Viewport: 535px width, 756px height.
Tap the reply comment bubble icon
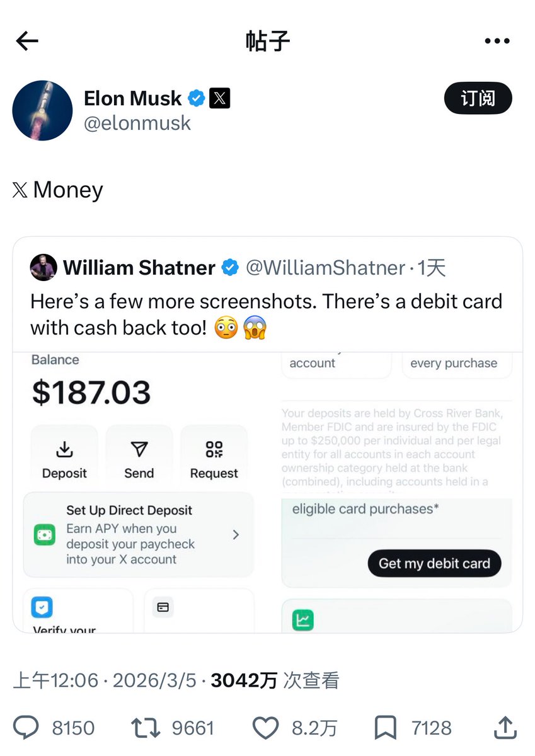pos(26,728)
